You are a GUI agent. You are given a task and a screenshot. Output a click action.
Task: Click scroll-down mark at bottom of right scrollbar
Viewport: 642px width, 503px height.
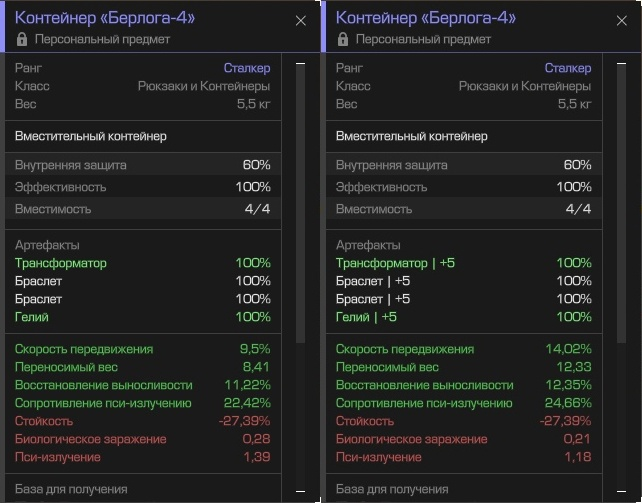(622, 492)
